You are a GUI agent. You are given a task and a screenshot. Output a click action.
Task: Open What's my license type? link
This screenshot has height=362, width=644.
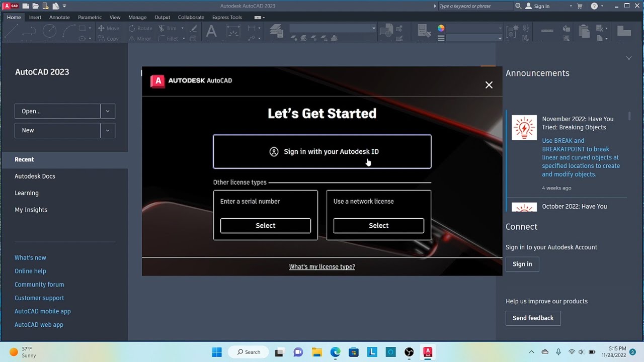322,267
